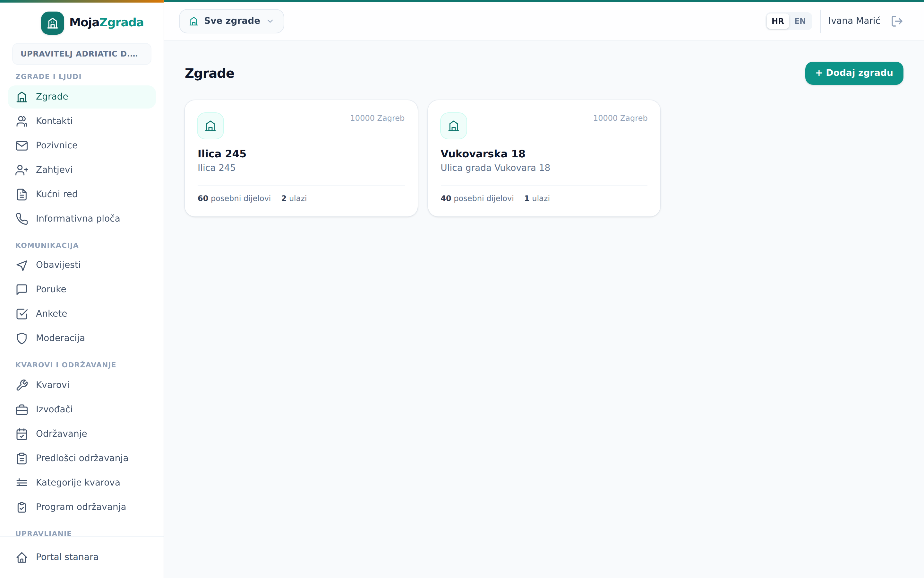Click the Kućni red document icon
The width and height of the screenshot is (924, 578).
click(22, 195)
